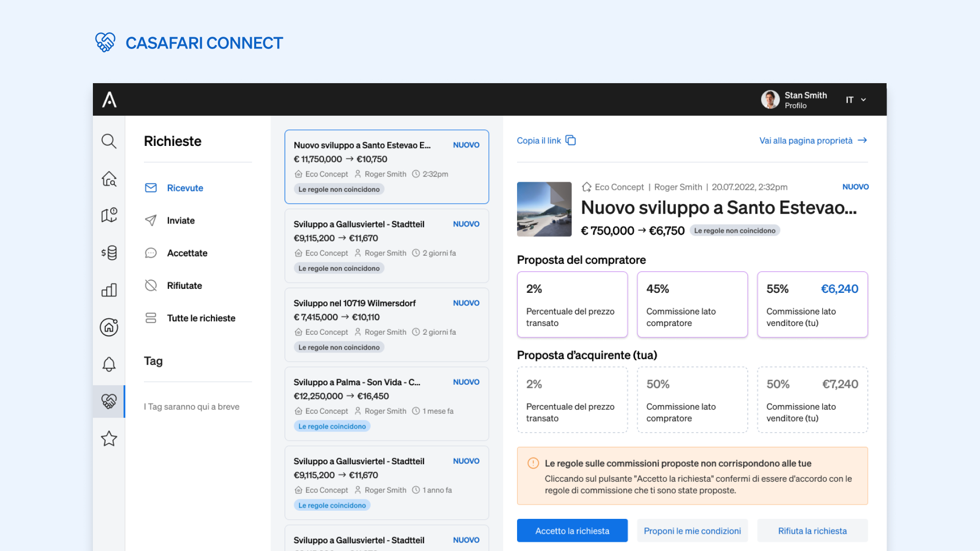Viewport: 980px width, 551px height.
Task: Expand the Stan Smith profile menu
Action: (x=795, y=99)
